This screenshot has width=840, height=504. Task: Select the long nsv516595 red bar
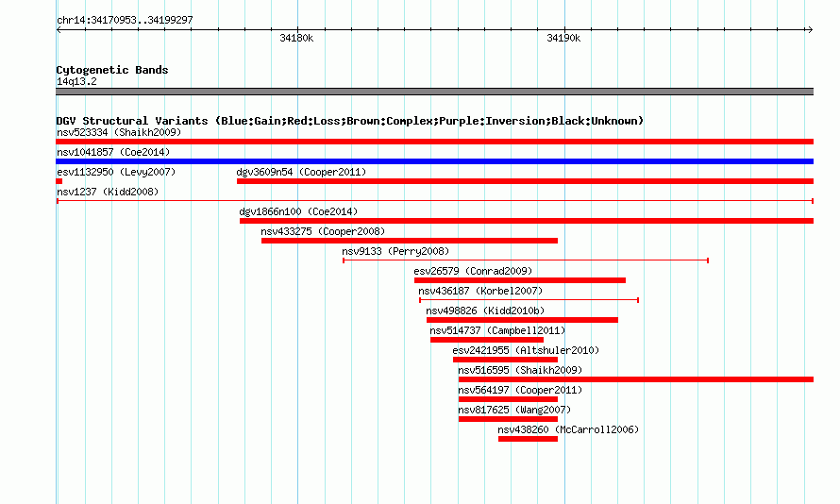[x=636, y=379]
